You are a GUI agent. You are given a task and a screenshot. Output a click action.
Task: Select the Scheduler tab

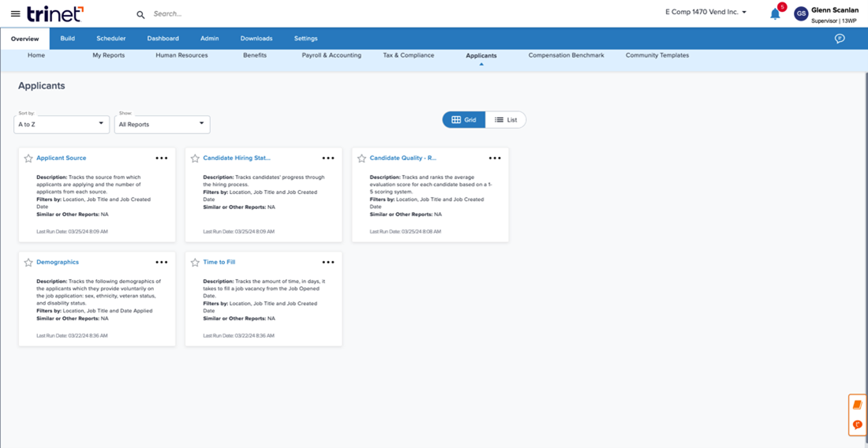point(110,39)
